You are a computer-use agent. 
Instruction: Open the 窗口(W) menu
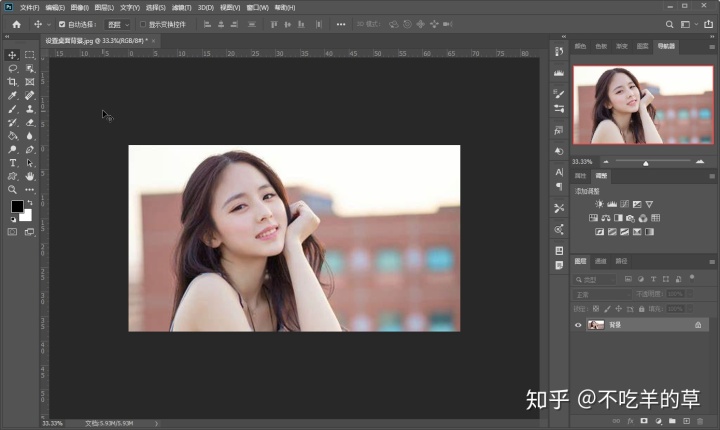(258, 8)
